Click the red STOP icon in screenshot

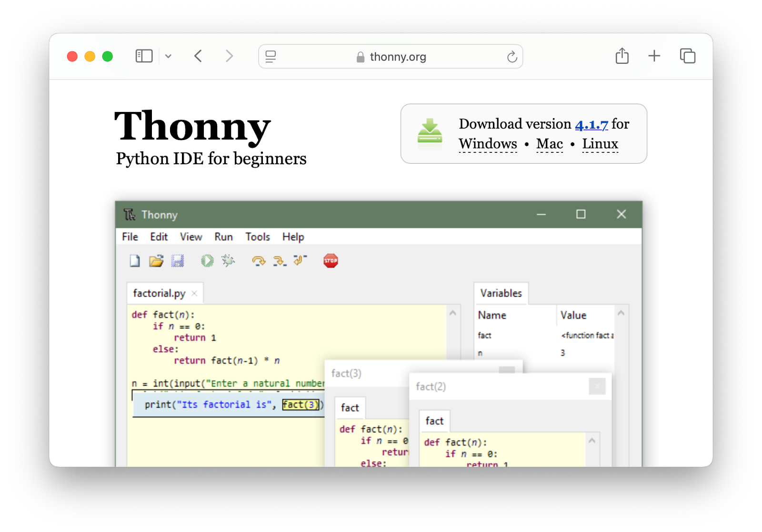click(331, 261)
